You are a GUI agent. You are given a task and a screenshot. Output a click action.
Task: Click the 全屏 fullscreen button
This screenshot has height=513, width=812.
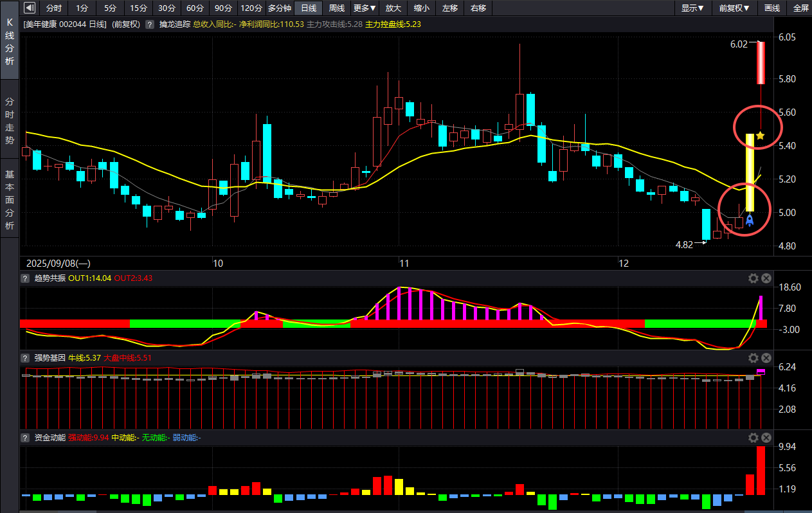[x=800, y=8]
